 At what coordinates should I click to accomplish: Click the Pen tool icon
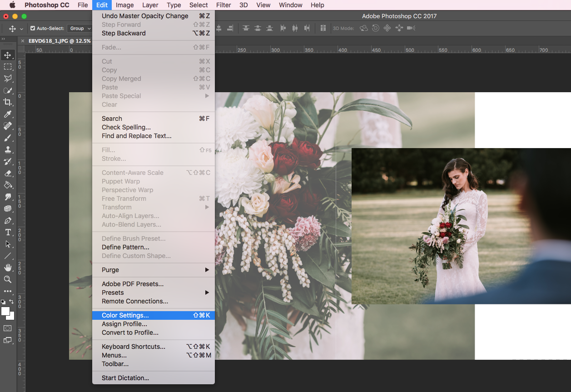[x=8, y=220]
